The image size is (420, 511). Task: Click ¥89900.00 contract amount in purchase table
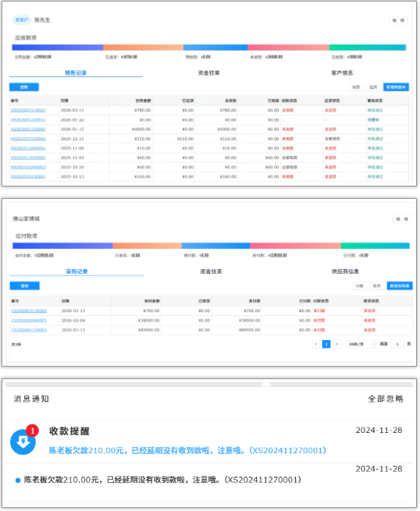point(148,330)
